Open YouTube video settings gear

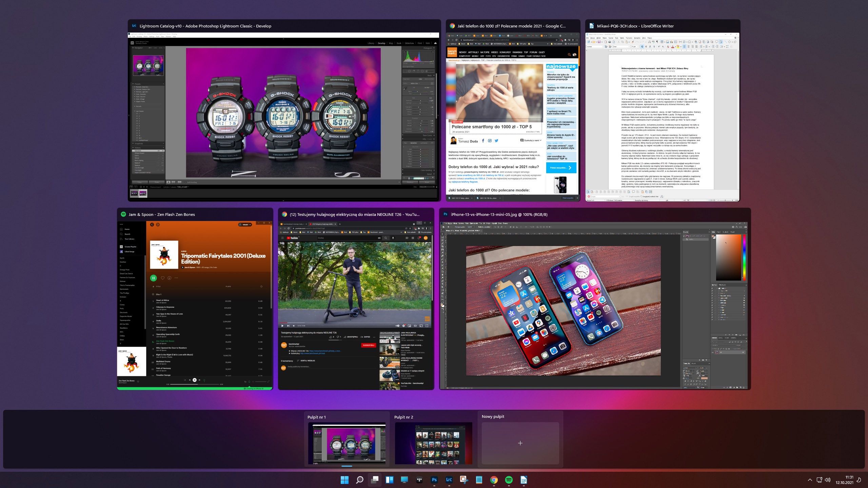[x=403, y=326]
